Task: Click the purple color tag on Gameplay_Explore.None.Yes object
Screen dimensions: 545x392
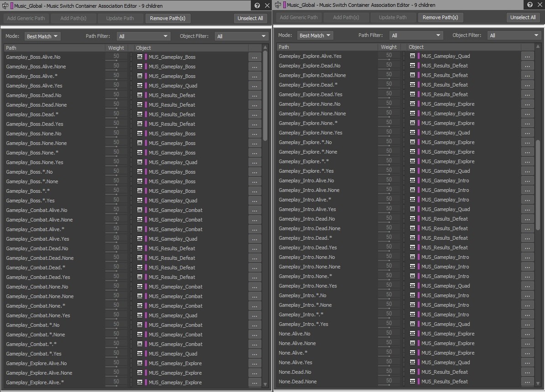Action: coord(418,133)
